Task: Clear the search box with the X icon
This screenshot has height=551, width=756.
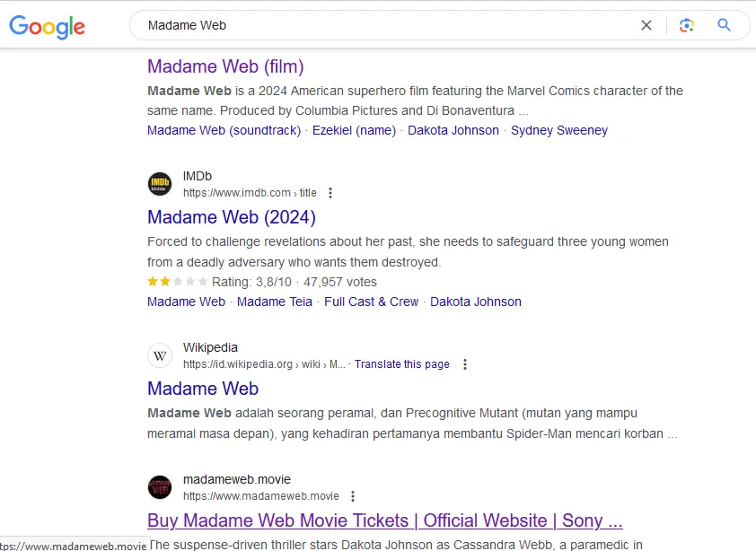Action: [x=646, y=25]
